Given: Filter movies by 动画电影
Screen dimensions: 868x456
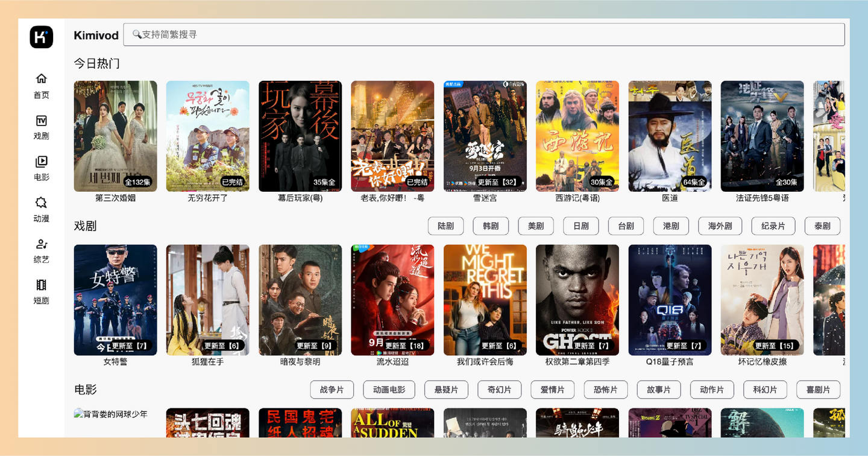Looking at the screenshot, I should (389, 390).
